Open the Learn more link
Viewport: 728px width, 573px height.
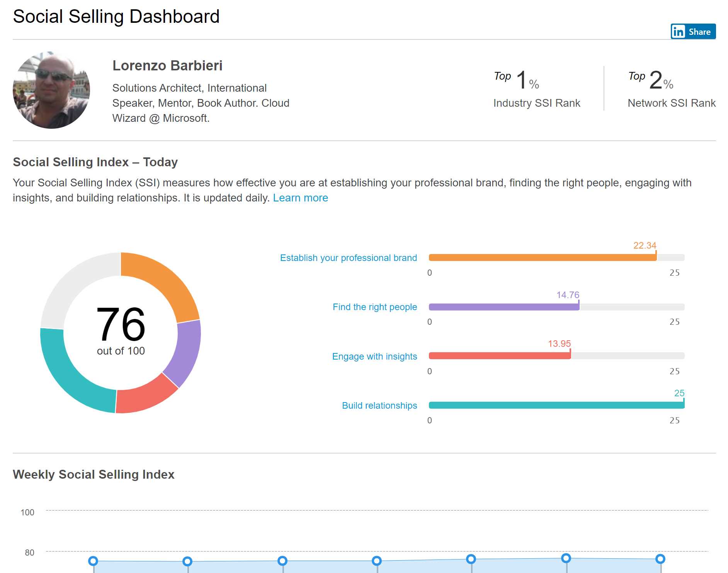tap(301, 198)
